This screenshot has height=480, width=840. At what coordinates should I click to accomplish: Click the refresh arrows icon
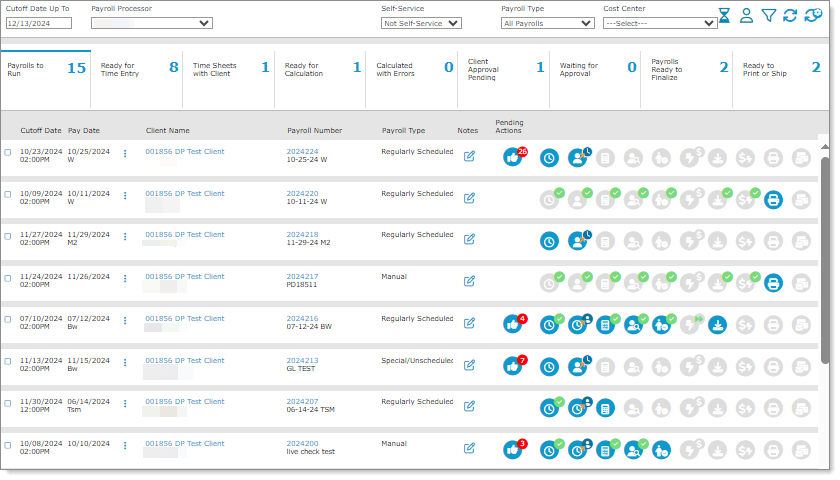[x=790, y=16]
